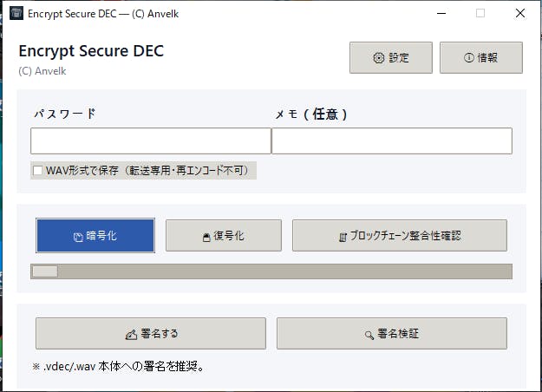Click the middle of the progress bar track
The image size is (542, 392).
(271, 271)
